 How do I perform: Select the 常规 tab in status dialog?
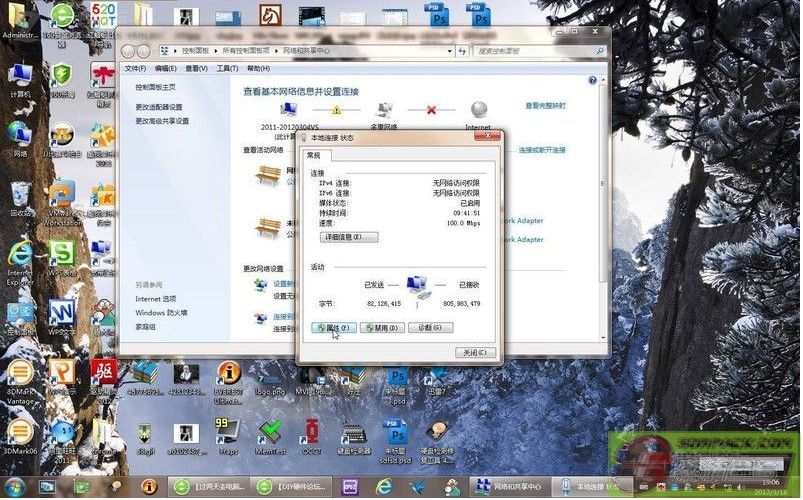313,155
